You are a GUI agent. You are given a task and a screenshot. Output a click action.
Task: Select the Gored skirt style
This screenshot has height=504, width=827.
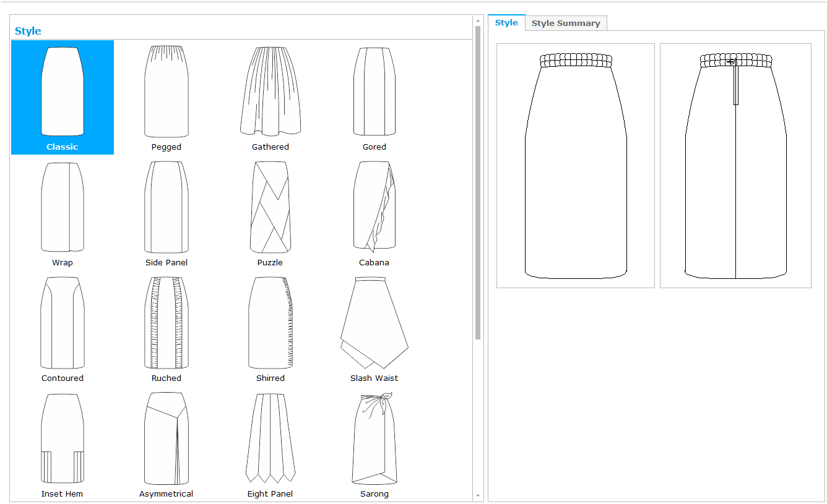[375, 97]
